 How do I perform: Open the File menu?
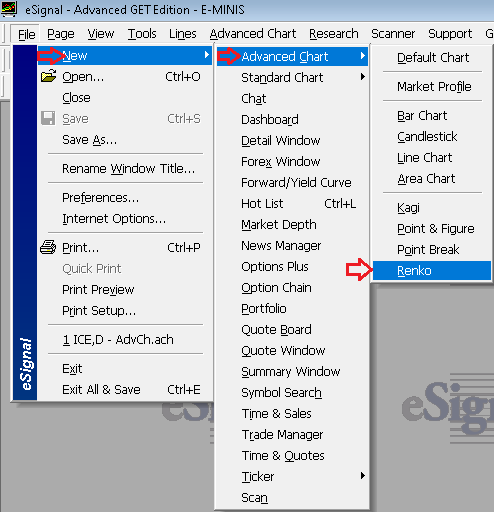tap(26, 34)
